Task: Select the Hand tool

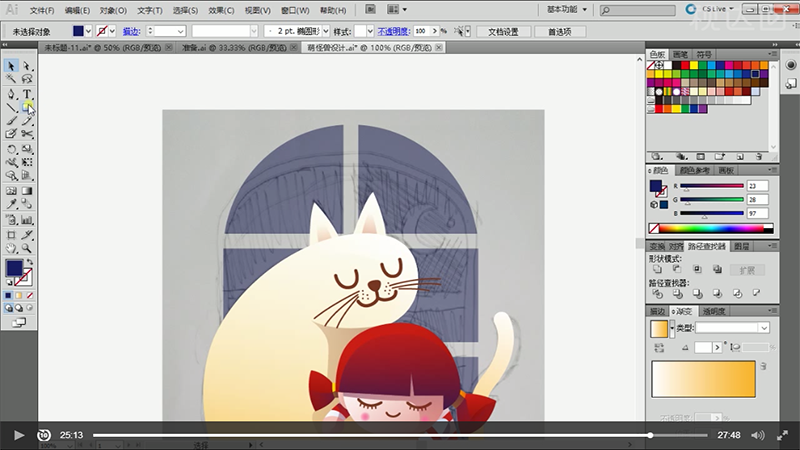Action: (x=11, y=248)
